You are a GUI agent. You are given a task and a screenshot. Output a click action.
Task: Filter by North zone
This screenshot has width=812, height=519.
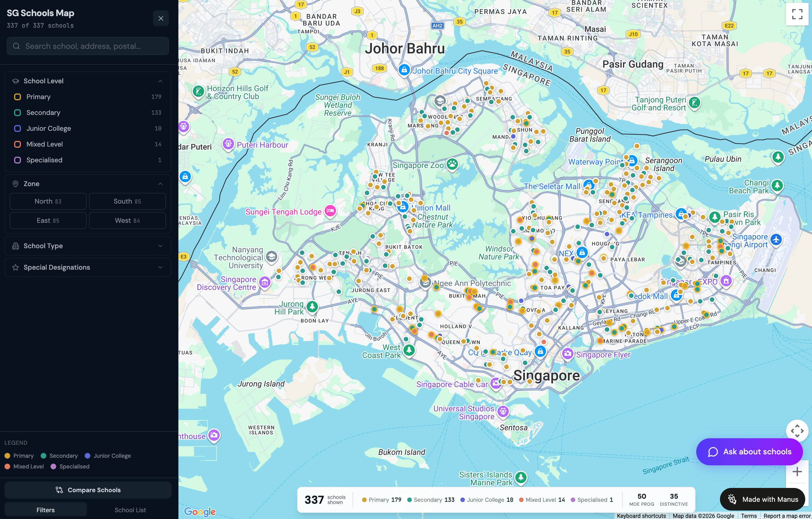coord(48,201)
